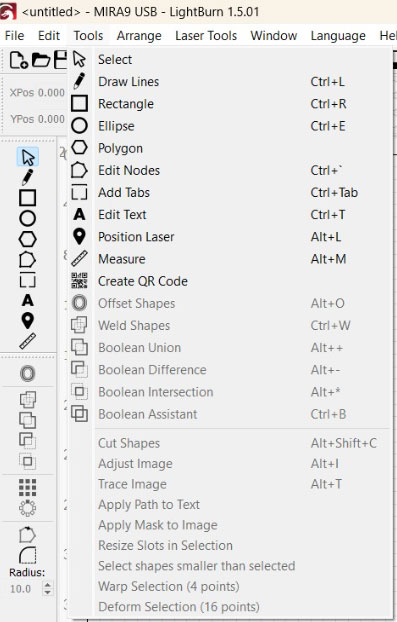Select the Measure ruler tool in left toolbar
Viewport: 397px width, 622px height.
point(28,341)
